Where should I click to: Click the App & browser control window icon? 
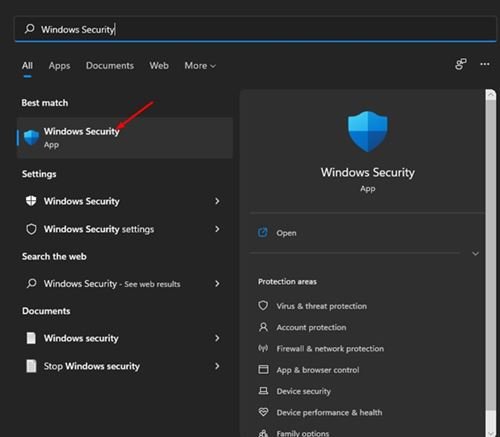[x=263, y=369]
